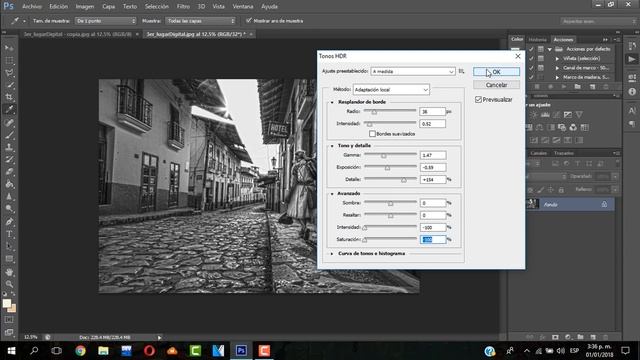The height and width of the screenshot is (360, 640).
Task: Open Muestra dropdown Todas las capas
Action: (200, 21)
